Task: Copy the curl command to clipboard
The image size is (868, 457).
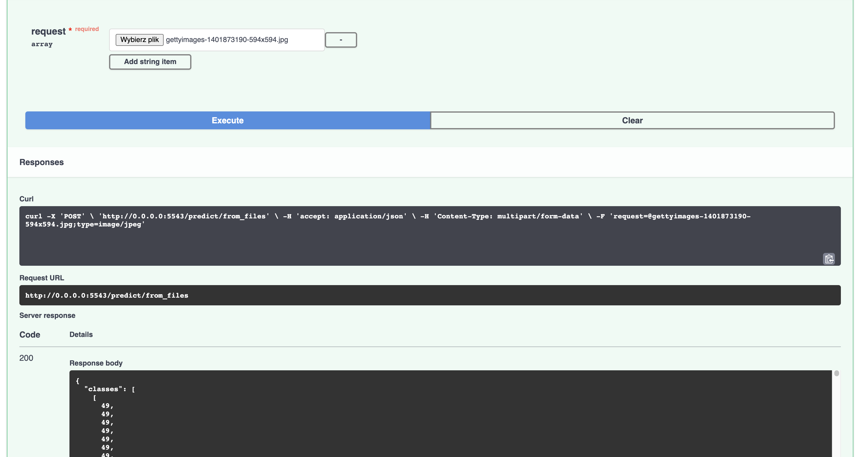Action: (x=829, y=259)
